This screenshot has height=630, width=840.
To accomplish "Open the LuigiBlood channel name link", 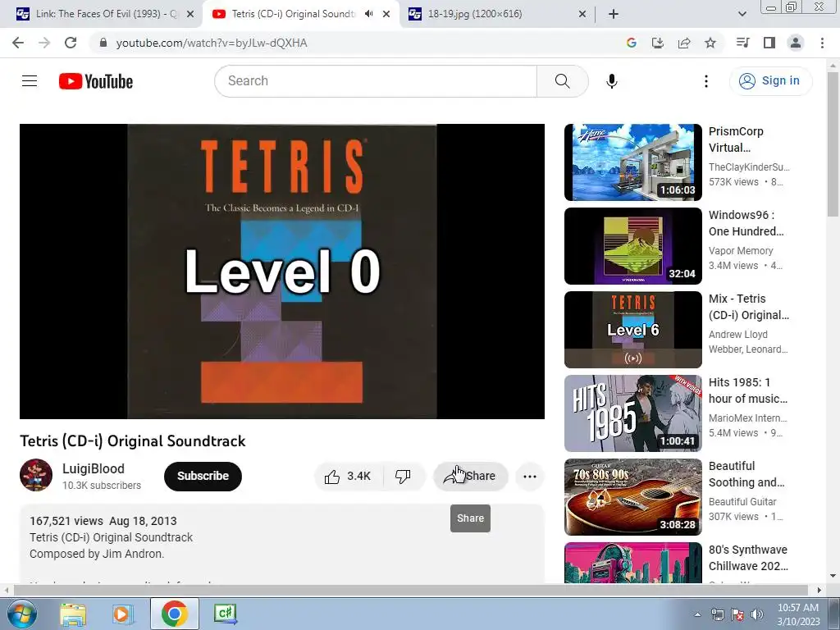I will click(94, 468).
